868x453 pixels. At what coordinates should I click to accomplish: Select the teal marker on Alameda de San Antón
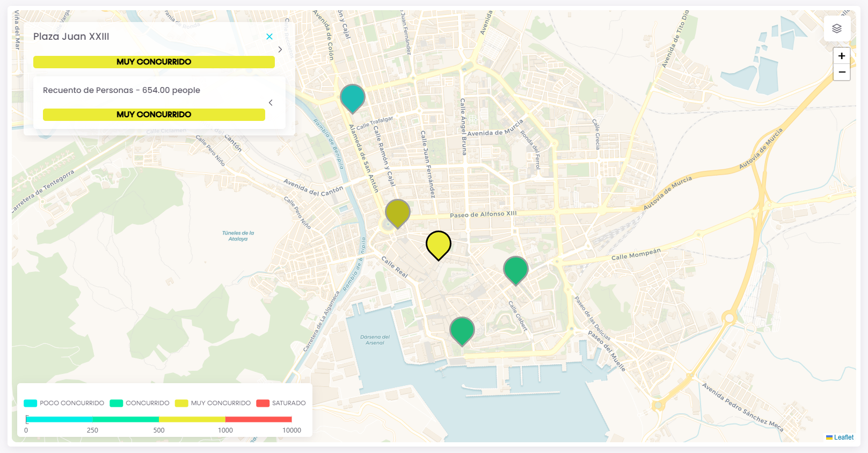[353, 98]
